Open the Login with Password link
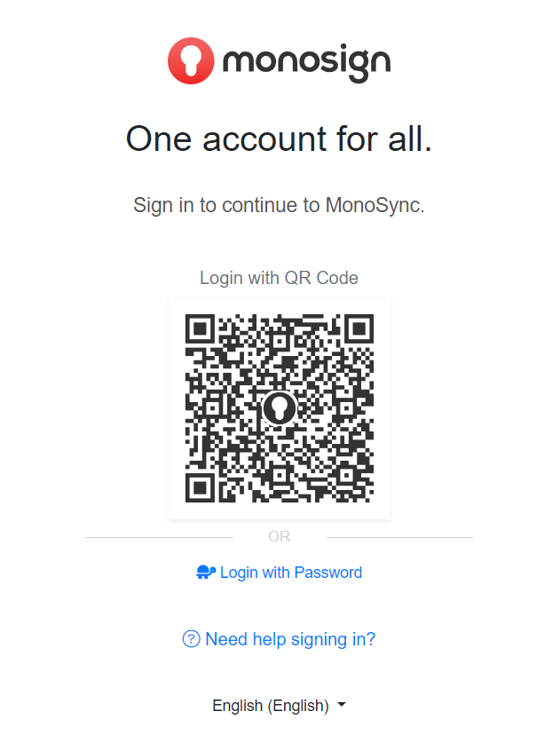Screen dimensions: 560x751 click(x=291, y=573)
